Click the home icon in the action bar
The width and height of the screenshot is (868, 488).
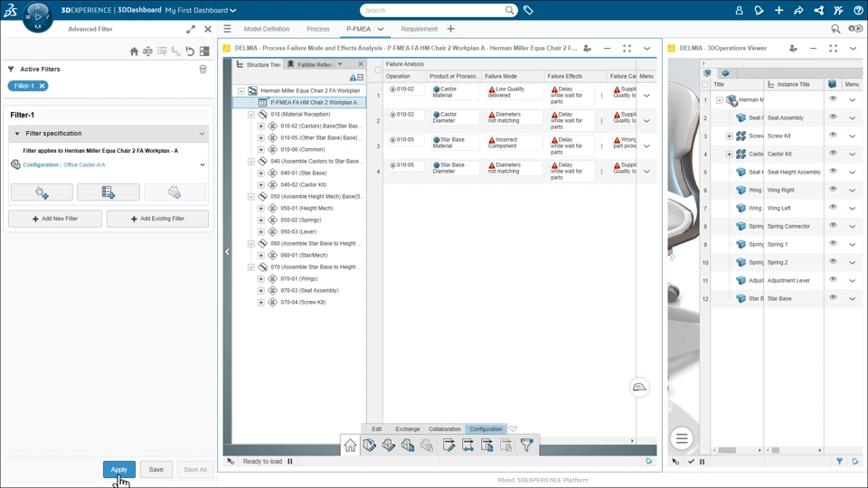pos(350,445)
